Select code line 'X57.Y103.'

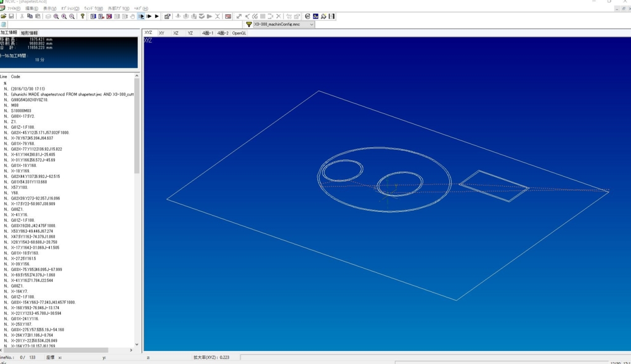(19, 187)
